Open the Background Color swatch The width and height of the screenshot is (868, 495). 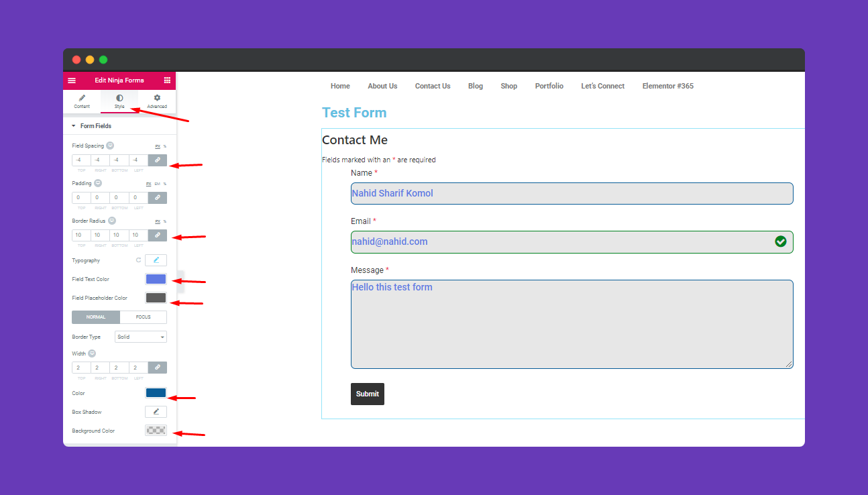156,431
